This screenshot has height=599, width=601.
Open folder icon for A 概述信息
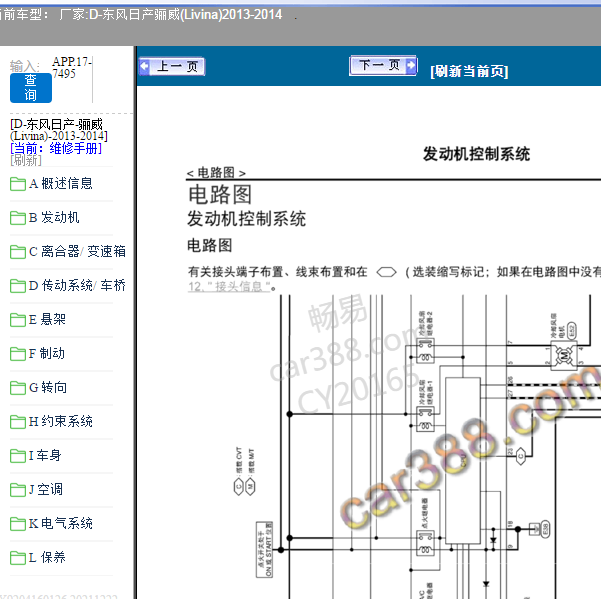[18, 184]
